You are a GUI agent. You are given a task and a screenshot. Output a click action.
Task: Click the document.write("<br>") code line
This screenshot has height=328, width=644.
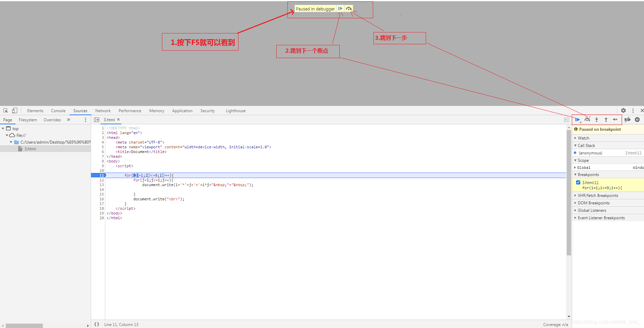click(159, 199)
